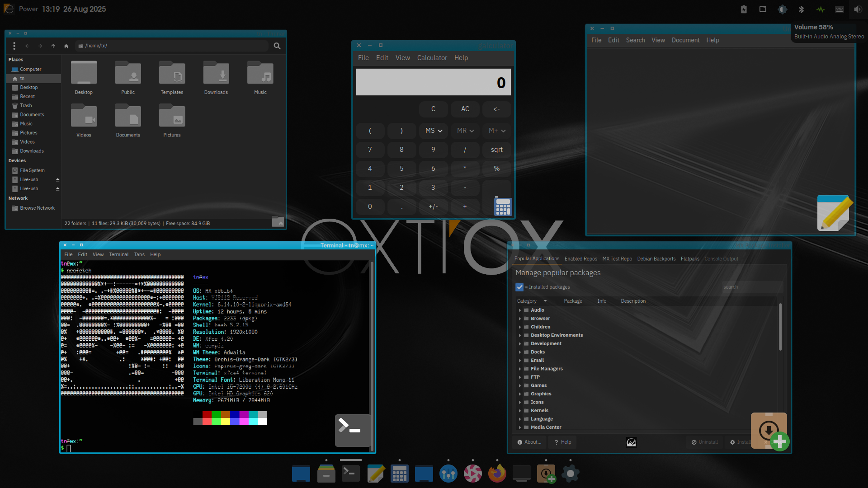Open Document menu in text editor
The image size is (868, 488).
point(685,40)
